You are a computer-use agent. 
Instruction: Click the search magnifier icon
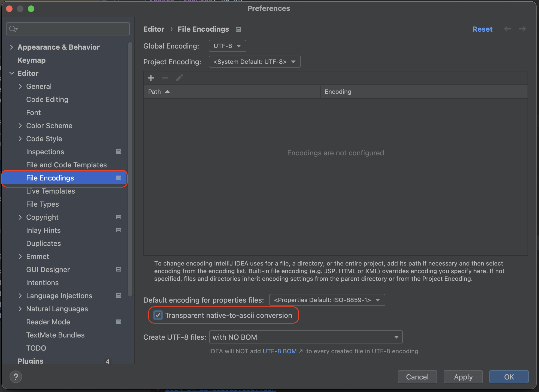pyautogui.click(x=13, y=29)
